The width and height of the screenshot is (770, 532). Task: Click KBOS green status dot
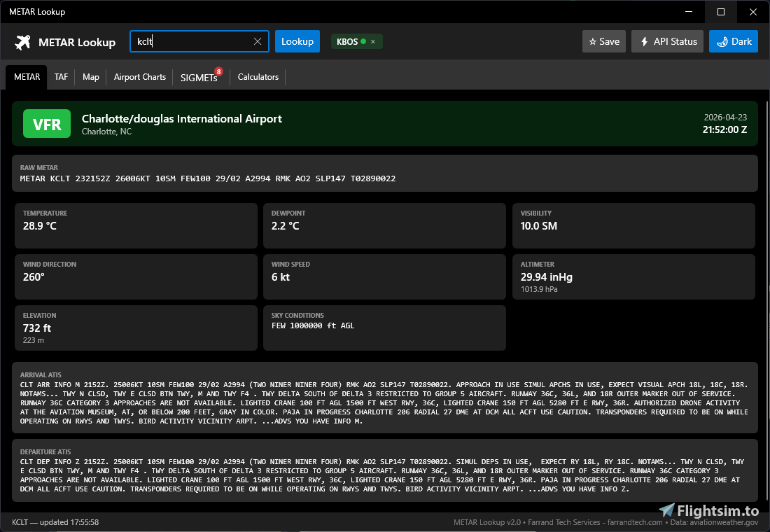click(x=363, y=41)
